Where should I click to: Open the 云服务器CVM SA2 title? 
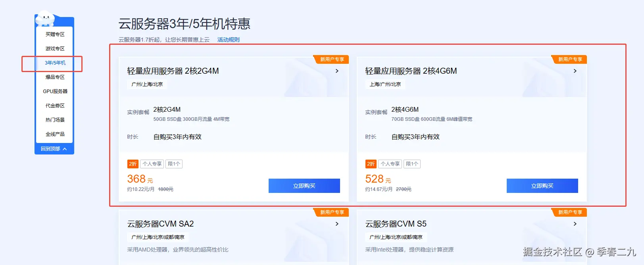pyautogui.click(x=160, y=224)
